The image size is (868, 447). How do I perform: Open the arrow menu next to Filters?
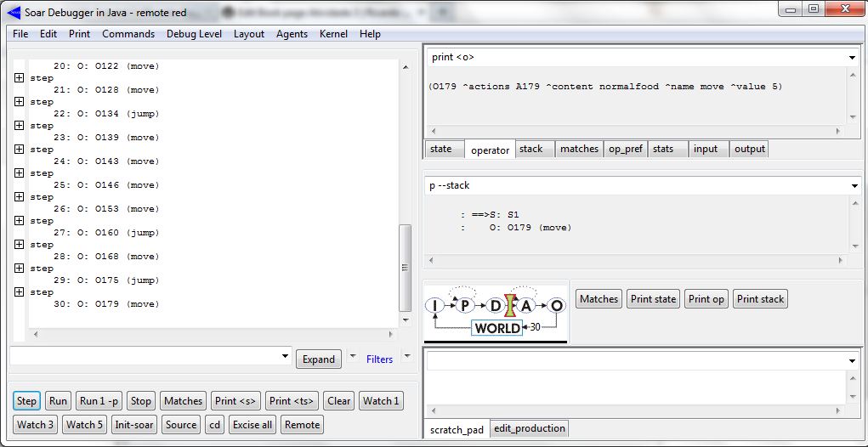pos(406,356)
